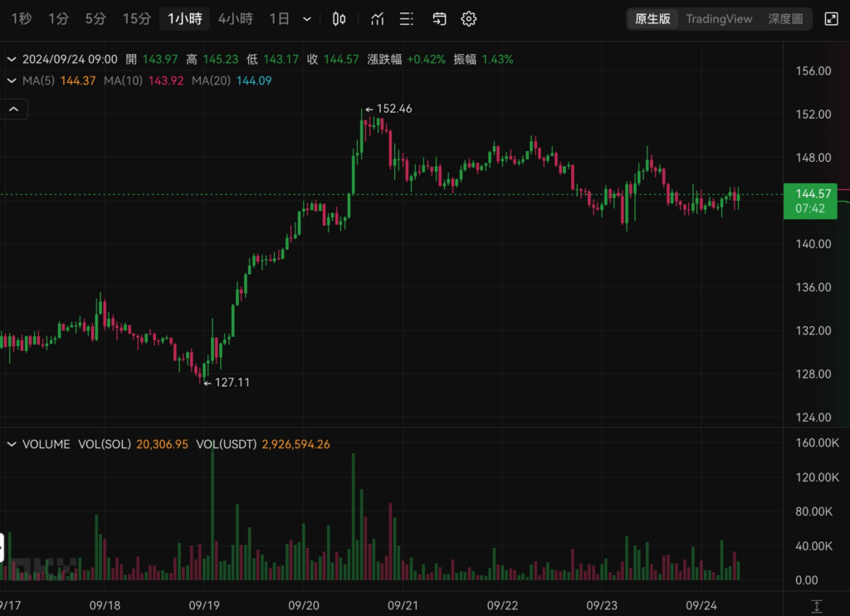
Task: Collapse the OHLC info row chevron
Action: [x=12, y=59]
